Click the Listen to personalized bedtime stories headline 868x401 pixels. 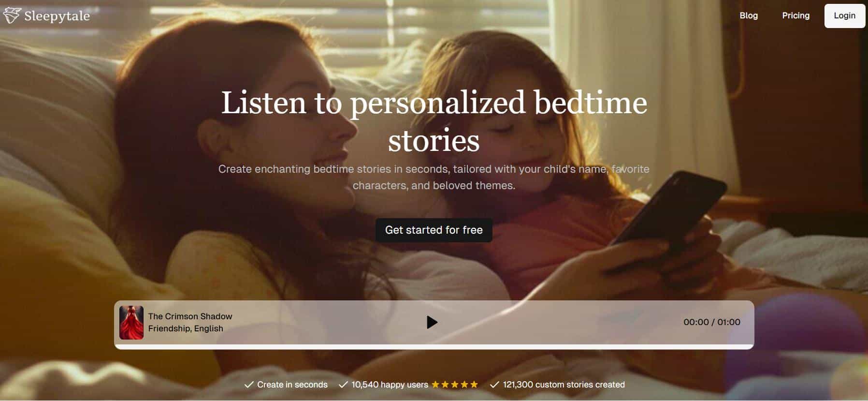point(434,121)
